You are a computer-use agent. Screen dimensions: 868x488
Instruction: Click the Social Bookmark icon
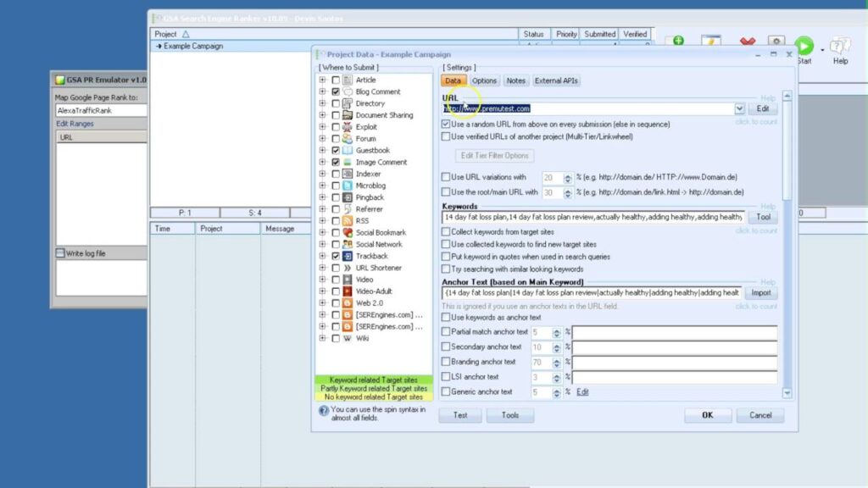[x=348, y=232]
